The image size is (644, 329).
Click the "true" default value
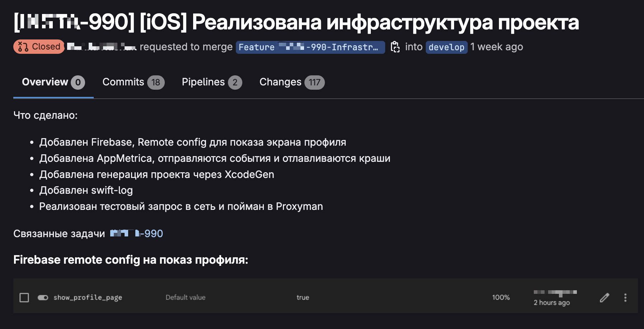pyautogui.click(x=303, y=297)
